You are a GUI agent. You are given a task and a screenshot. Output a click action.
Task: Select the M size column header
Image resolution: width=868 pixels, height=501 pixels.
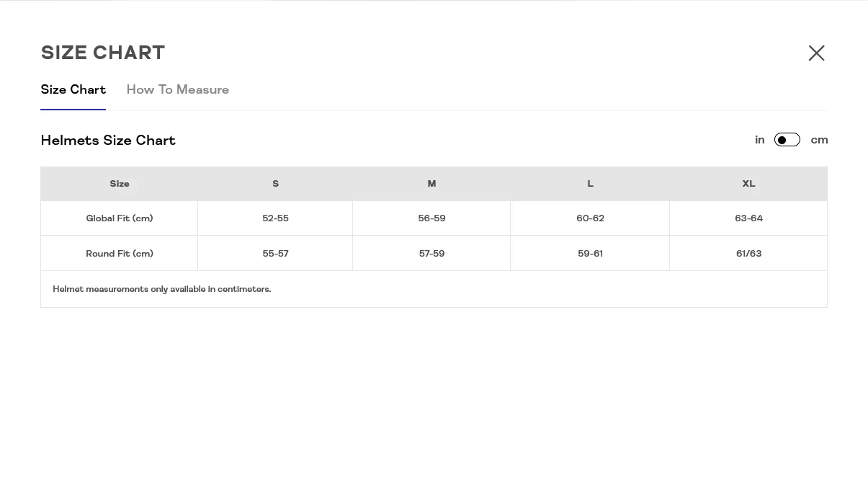coord(431,184)
